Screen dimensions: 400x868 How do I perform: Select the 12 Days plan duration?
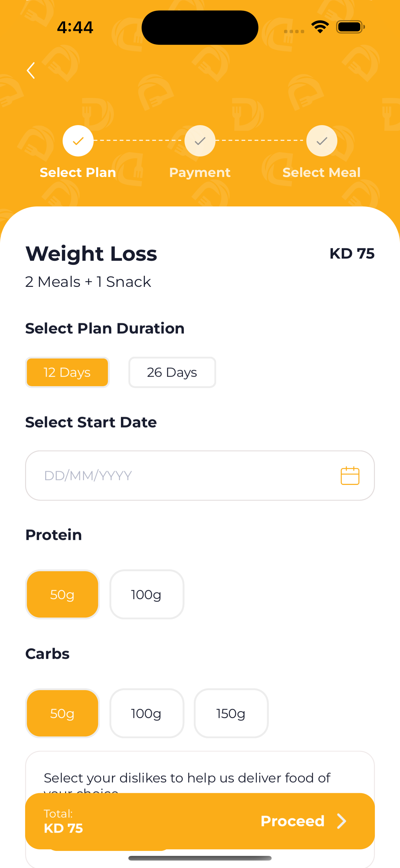(67, 372)
